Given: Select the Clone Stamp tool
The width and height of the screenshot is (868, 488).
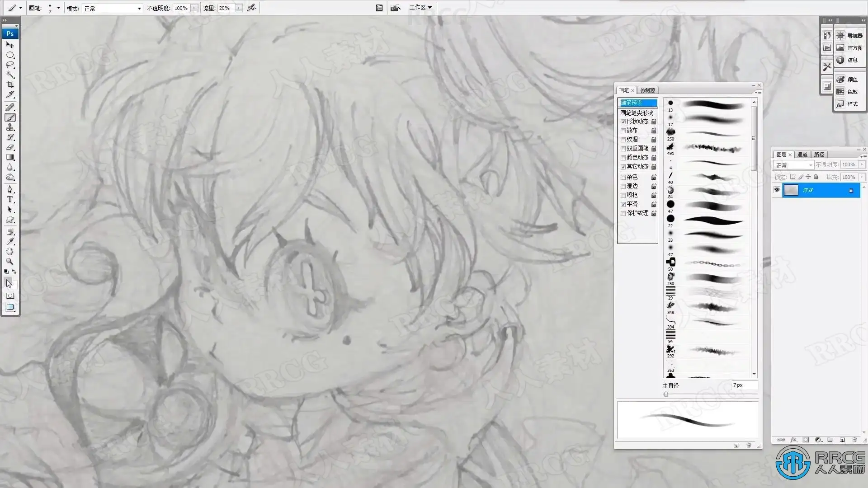Looking at the screenshot, I should coord(10,127).
